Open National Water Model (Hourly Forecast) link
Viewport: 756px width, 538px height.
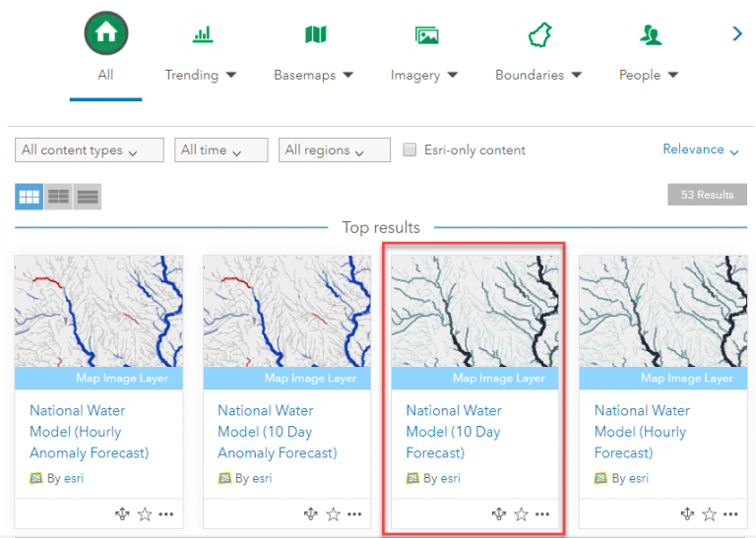(642, 432)
